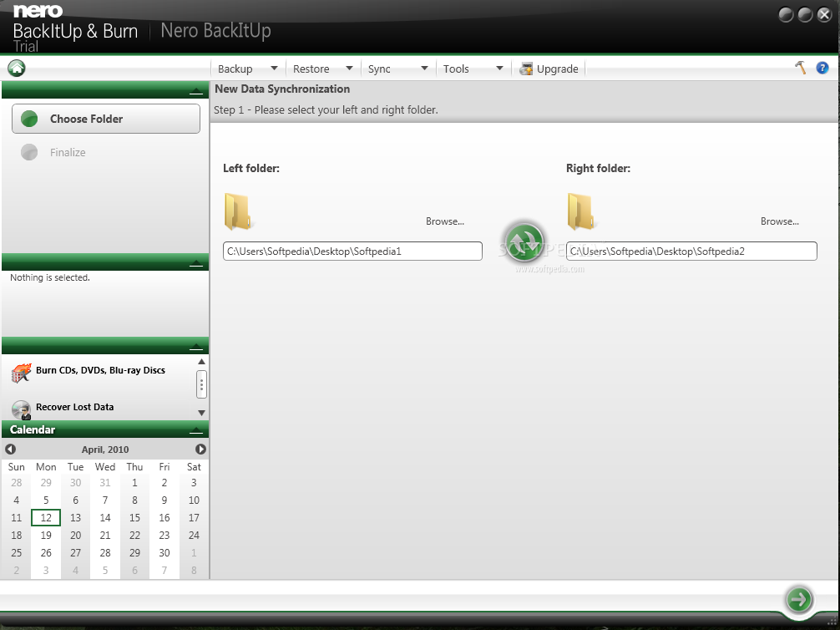Click the Upgrade box icon
Viewport: 840px width, 630px height.
pyautogui.click(x=526, y=69)
